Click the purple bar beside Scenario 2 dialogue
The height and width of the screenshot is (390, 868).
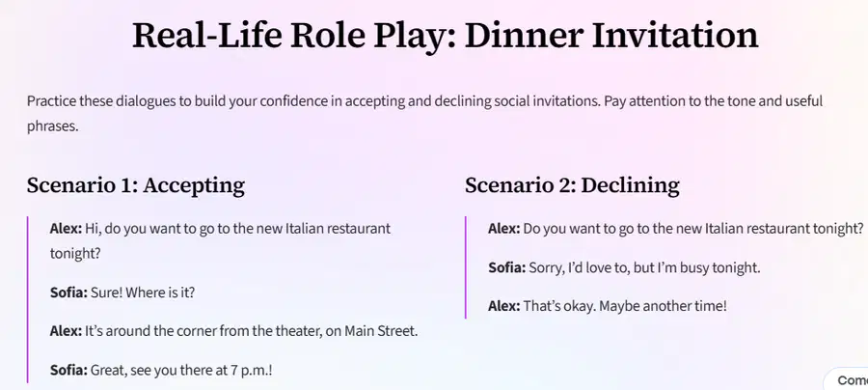point(466,267)
